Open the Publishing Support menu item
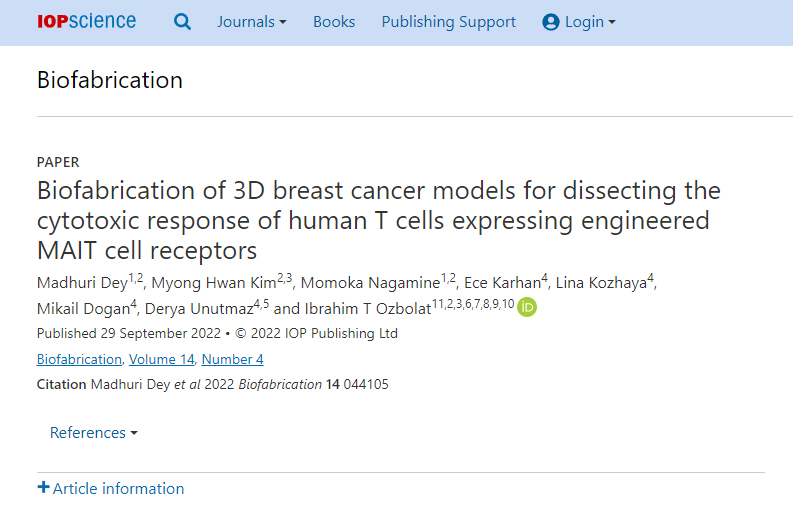This screenshot has width=793, height=528. click(449, 22)
